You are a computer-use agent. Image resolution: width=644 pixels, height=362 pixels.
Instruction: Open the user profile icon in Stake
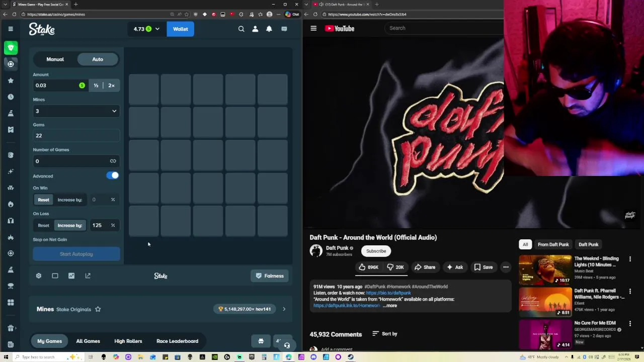255,29
